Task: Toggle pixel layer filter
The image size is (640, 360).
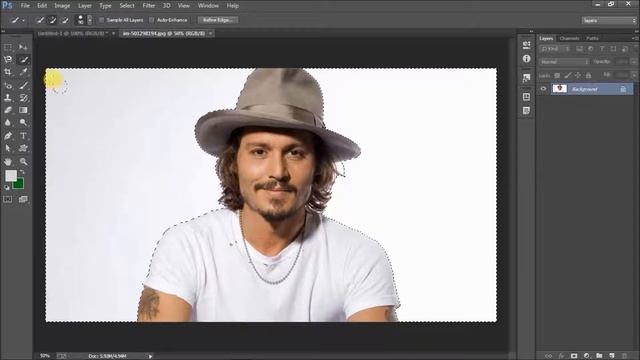Action: [x=579, y=49]
